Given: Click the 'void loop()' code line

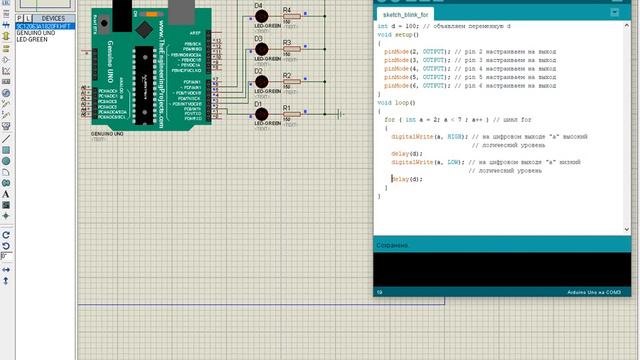Looking at the screenshot, I should tap(396, 103).
